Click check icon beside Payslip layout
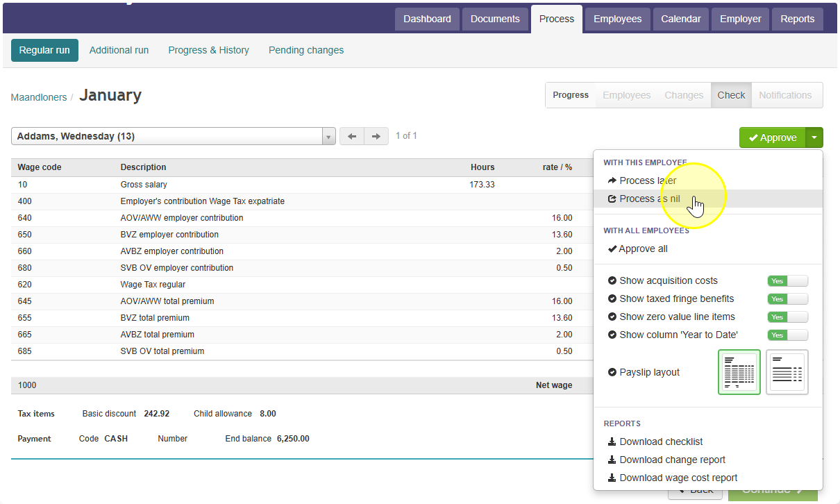The width and height of the screenshot is (840, 504). click(612, 372)
